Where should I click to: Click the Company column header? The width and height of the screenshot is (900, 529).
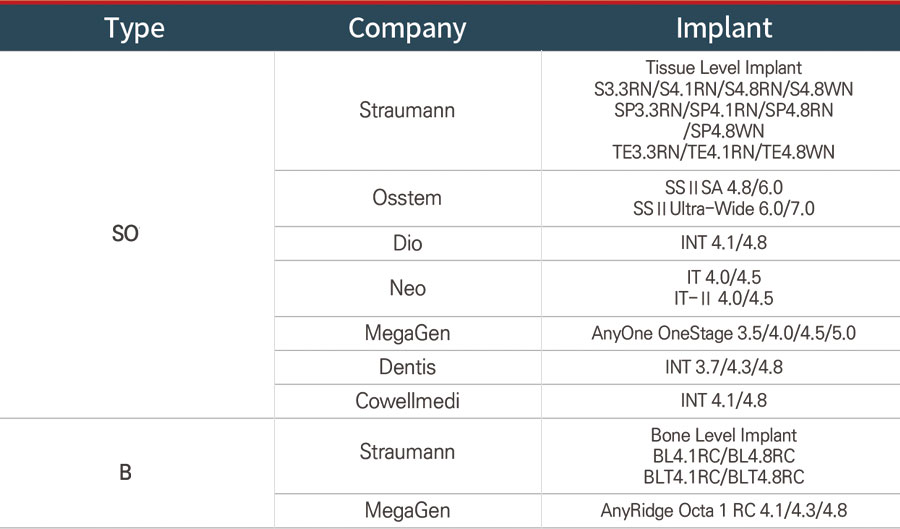pyautogui.click(x=407, y=28)
